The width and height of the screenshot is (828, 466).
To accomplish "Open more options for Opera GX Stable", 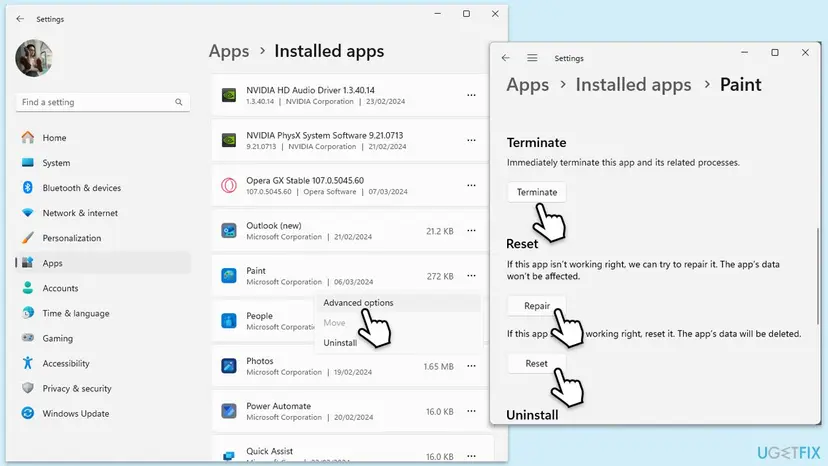I will pyautogui.click(x=471, y=185).
